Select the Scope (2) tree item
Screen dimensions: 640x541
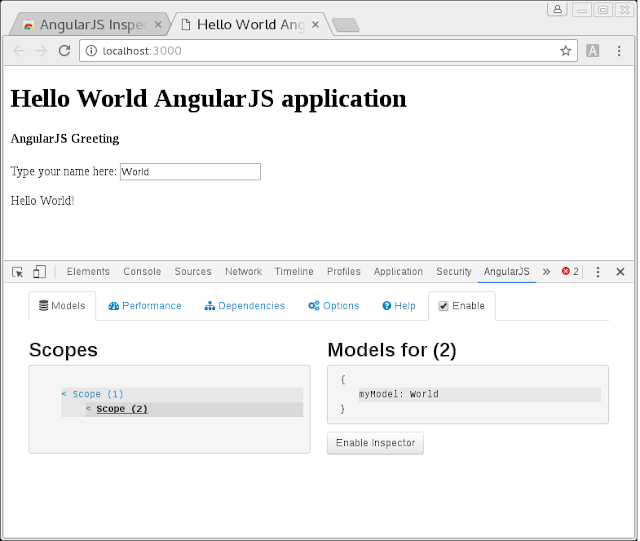pyautogui.click(x=122, y=409)
